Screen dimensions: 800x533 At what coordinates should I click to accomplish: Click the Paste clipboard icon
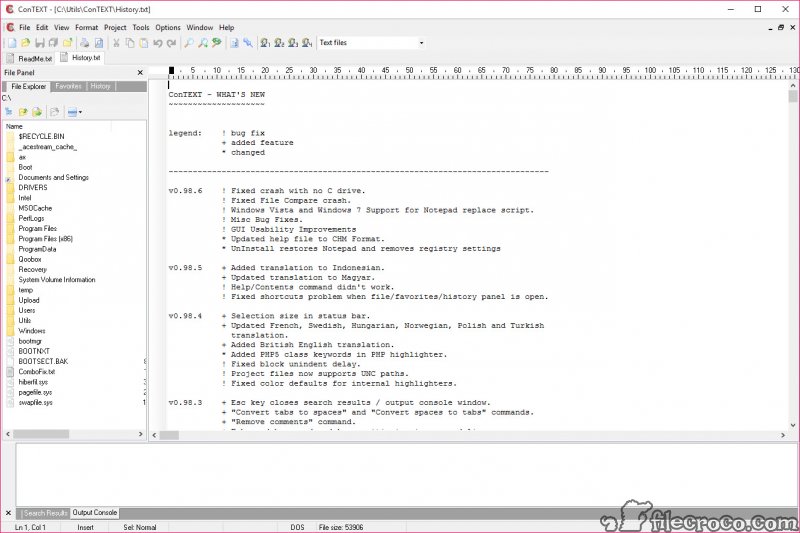tap(144, 43)
